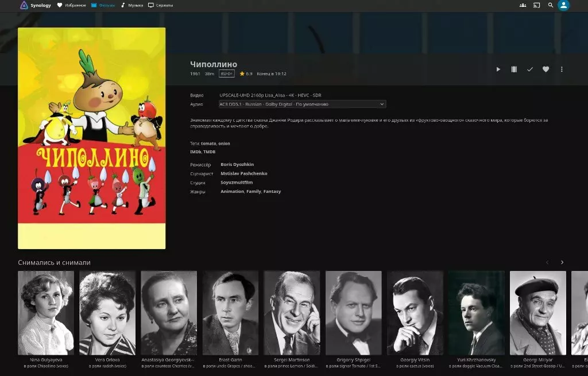588x376 pixels.
Task: Open search with the magnifier icon
Action: click(x=551, y=5)
